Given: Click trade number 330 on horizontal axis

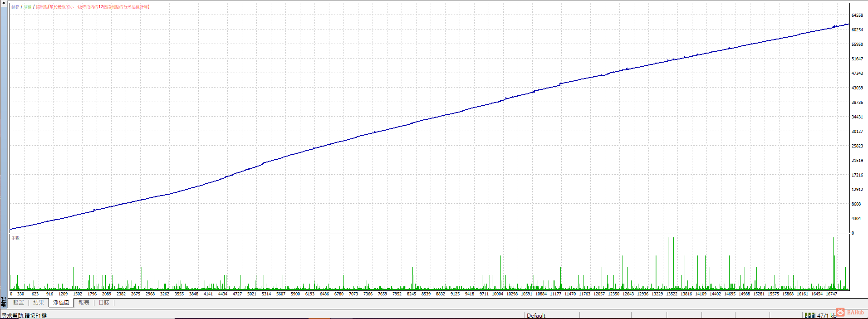Looking at the screenshot, I should pos(20,294).
